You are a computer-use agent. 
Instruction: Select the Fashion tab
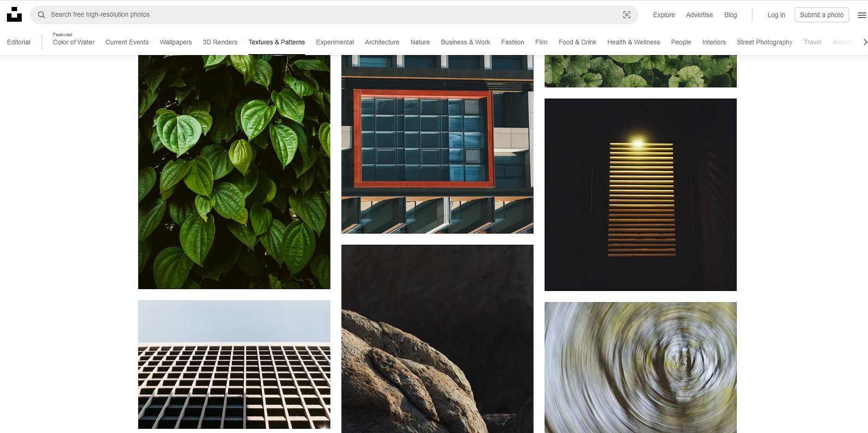pyautogui.click(x=513, y=42)
